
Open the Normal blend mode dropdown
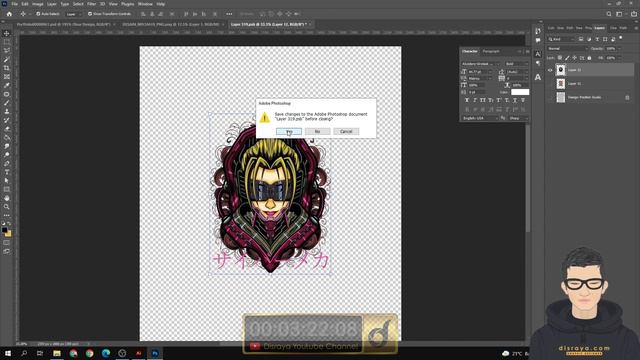pos(567,49)
